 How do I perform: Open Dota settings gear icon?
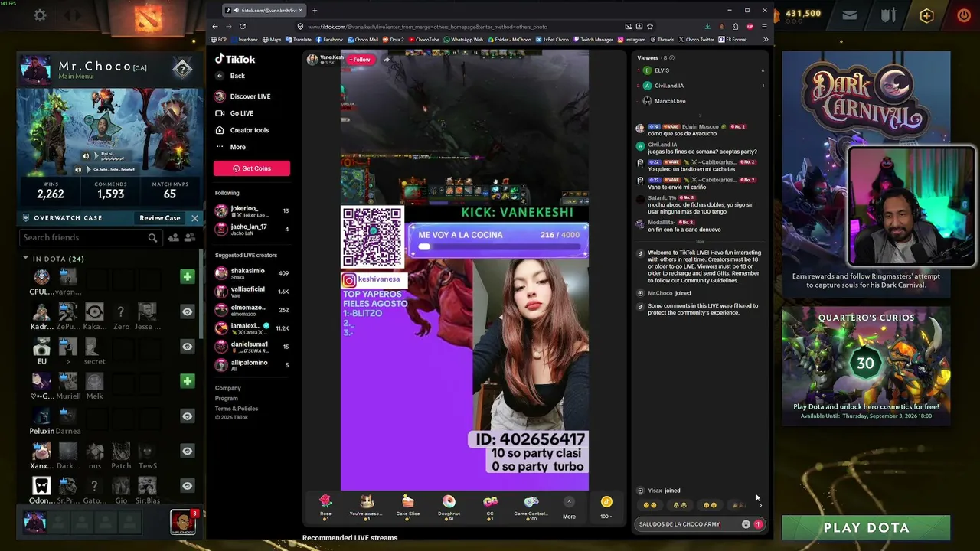point(40,15)
